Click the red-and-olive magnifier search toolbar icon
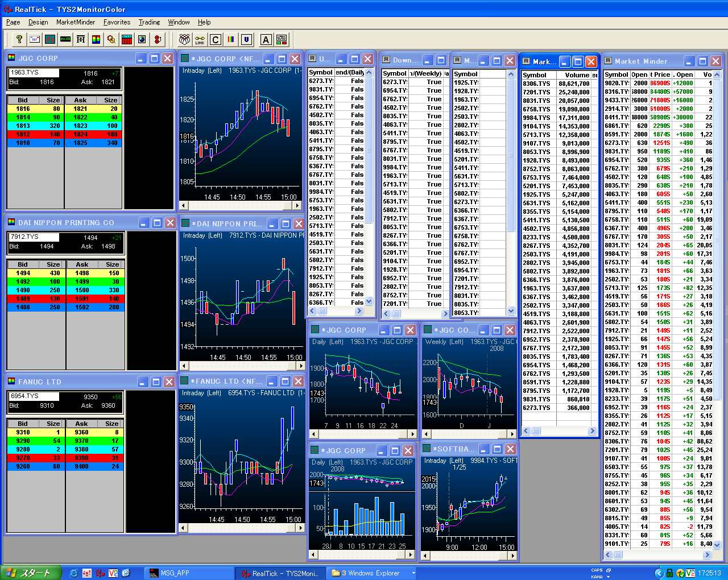728x580 pixels. coord(111,39)
